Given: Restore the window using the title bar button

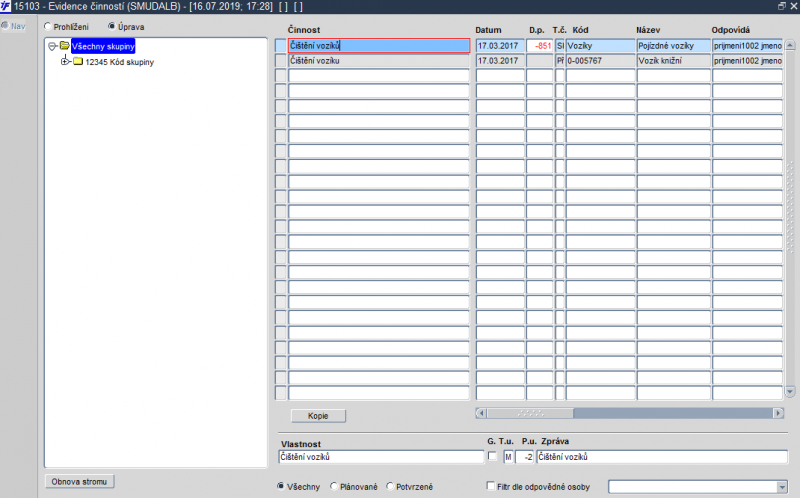Looking at the screenshot, I should click(782, 6).
